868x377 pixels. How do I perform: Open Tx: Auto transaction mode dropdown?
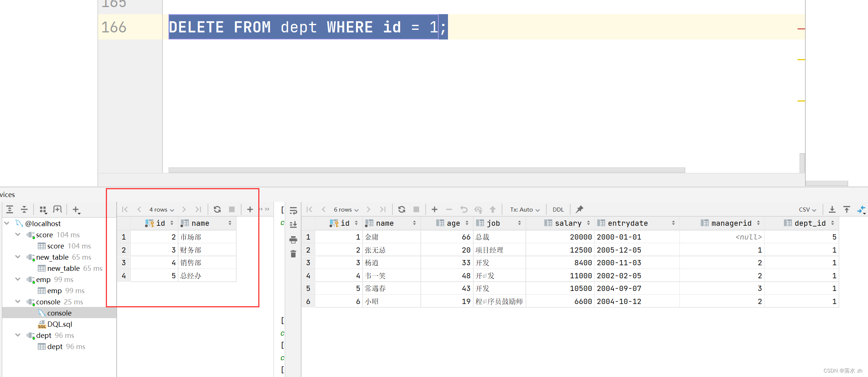click(x=525, y=210)
